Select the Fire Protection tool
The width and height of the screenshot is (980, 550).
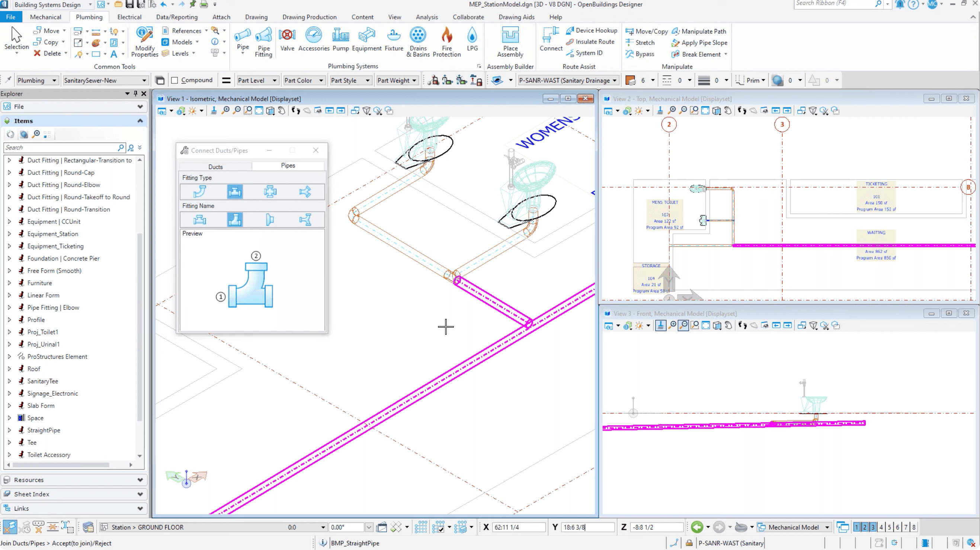[x=446, y=42]
